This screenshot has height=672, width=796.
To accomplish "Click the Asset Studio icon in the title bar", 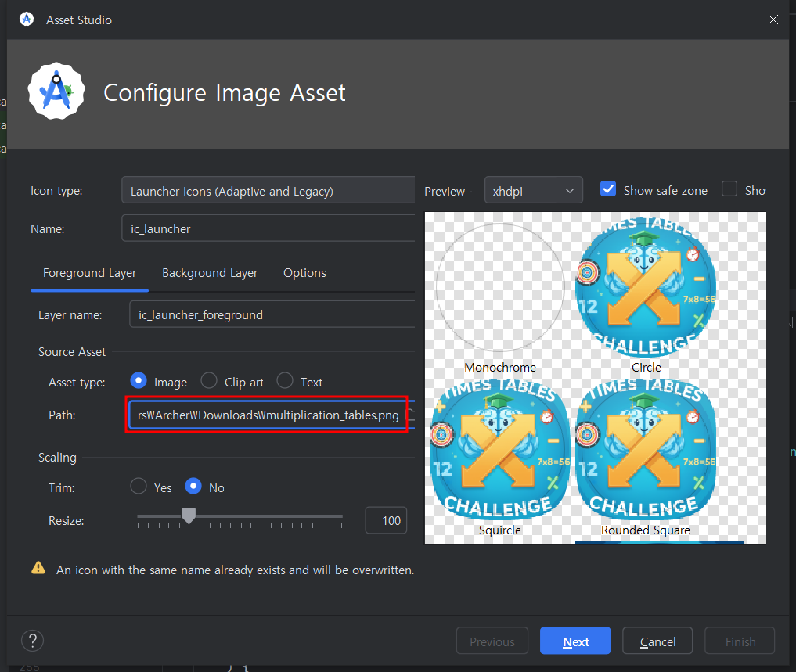I will coord(26,20).
